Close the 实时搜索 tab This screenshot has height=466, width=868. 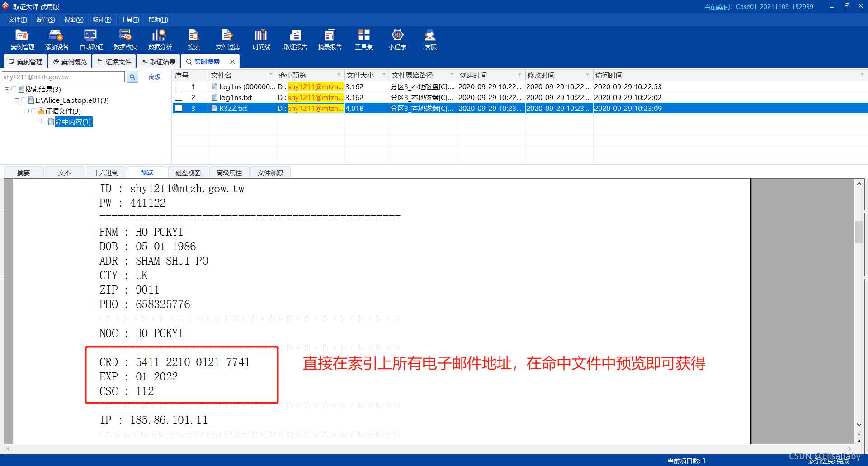(232, 62)
